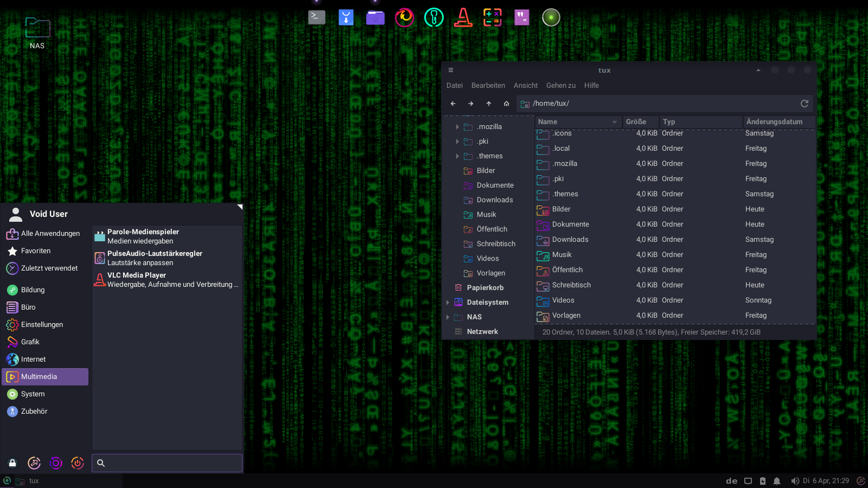Viewport: 868px width, 488px height.
Task: Go back in file manager toolbar
Action: (453, 104)
